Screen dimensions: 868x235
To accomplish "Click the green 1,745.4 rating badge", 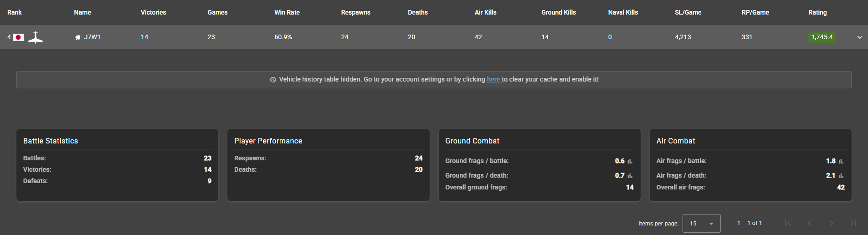I will [x=822, y=37].
